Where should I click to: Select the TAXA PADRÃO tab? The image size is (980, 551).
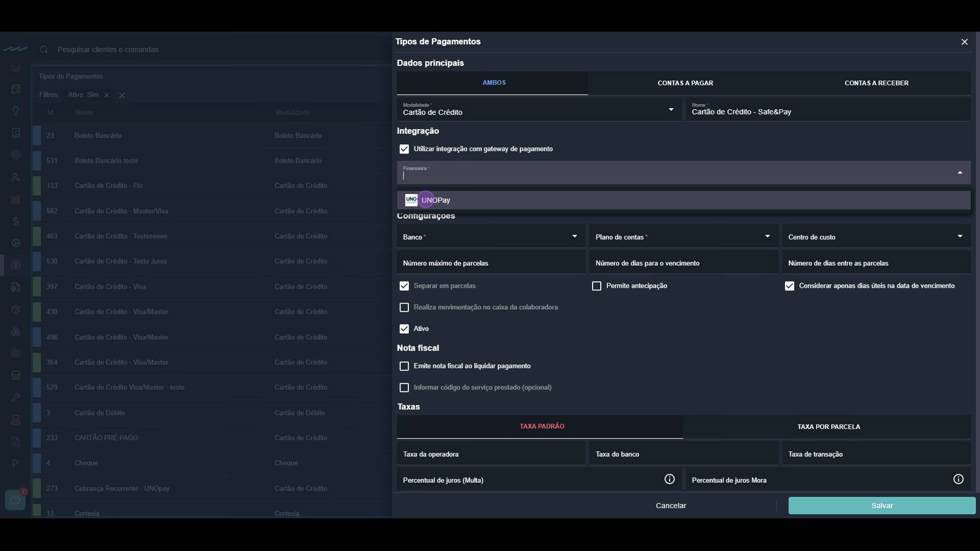541,427
